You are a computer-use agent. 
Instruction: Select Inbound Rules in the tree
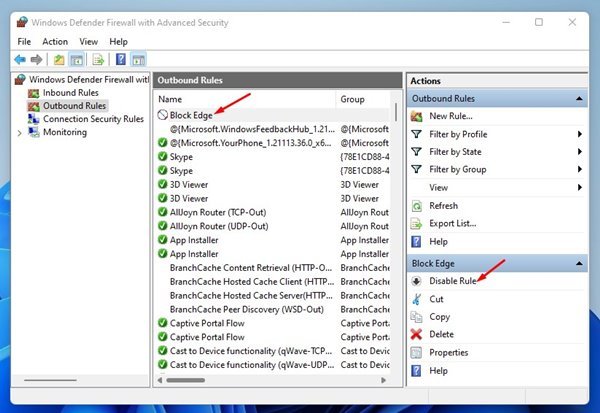coord(70,93)
